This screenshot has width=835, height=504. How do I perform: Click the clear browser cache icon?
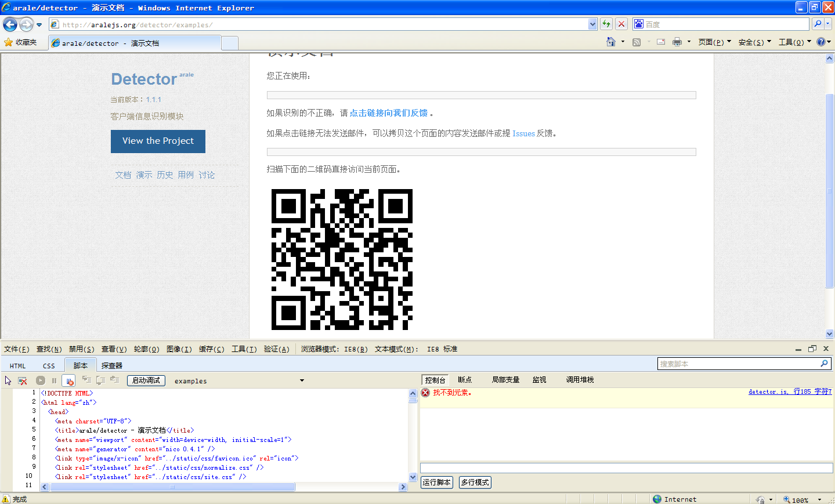(x=23, y=380)
